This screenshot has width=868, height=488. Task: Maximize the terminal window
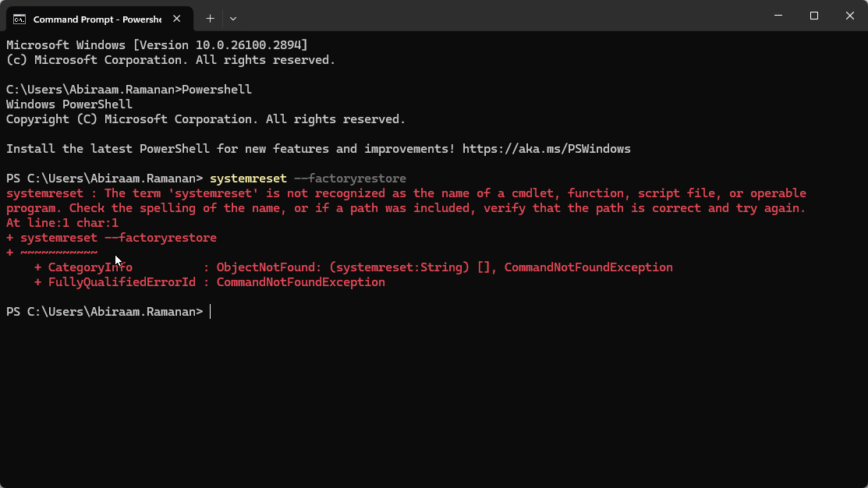tap(813, 16)
